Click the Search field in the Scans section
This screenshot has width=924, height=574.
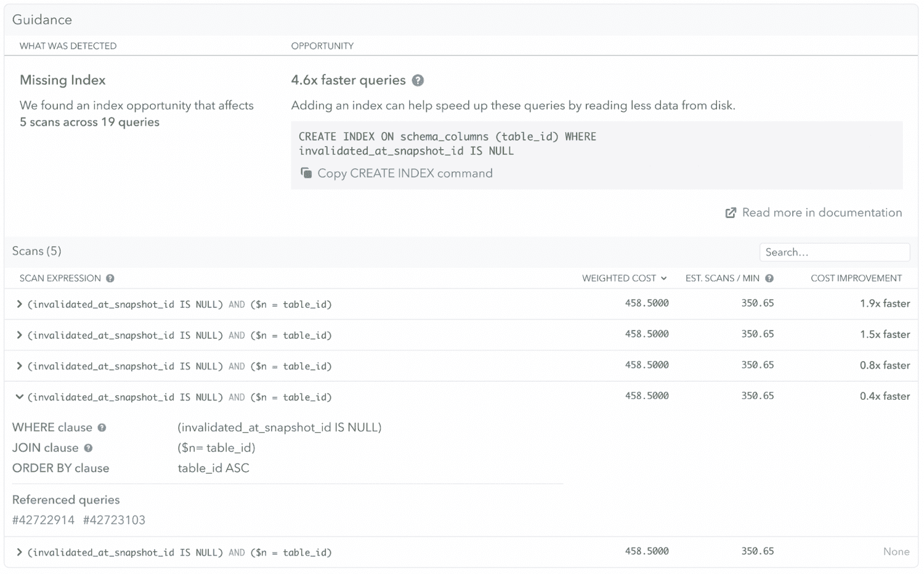click(835, 251)
